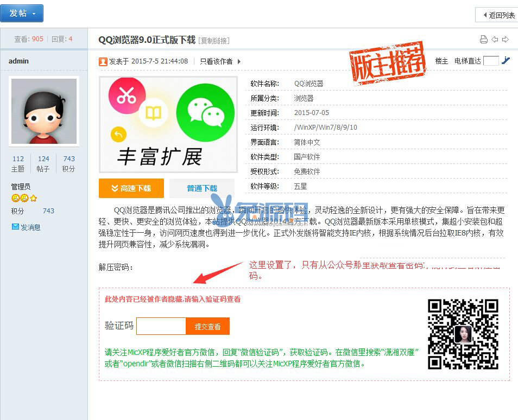
Task: Click the 积分 743 line under the stars
Action: point(33,211)
